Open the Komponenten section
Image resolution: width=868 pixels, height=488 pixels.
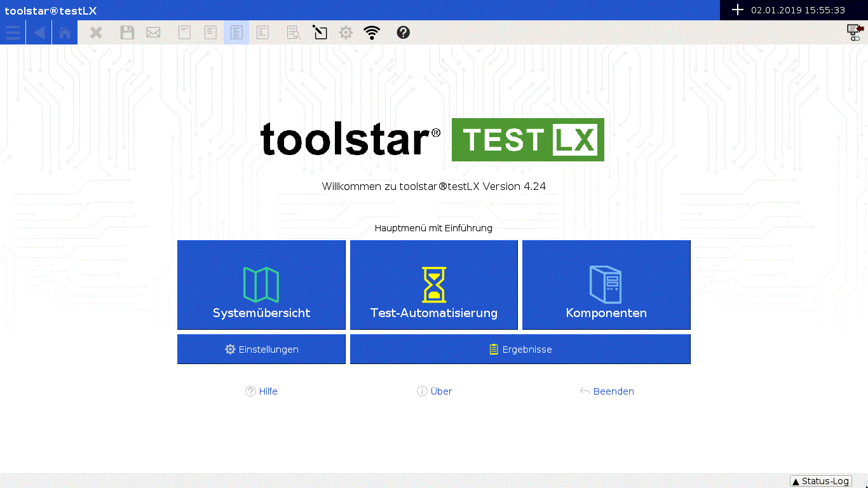(606, 285)
